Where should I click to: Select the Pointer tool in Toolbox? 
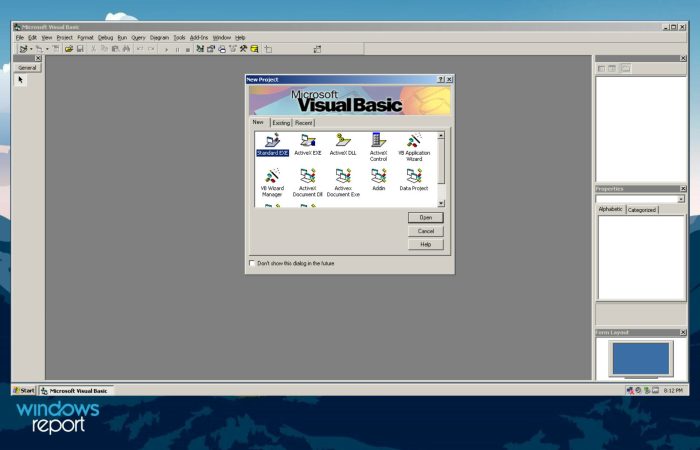(21, 80)
